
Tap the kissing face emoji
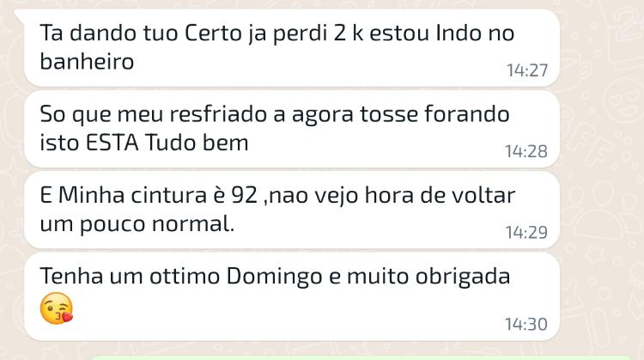57,308
